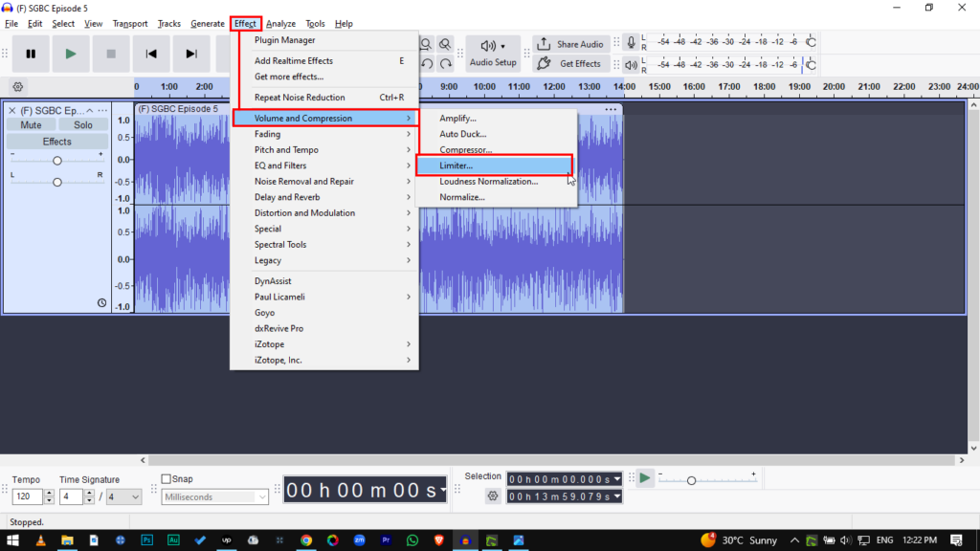Click the microphone record meter icon
The image size is (980, 551).
(631, 43)
